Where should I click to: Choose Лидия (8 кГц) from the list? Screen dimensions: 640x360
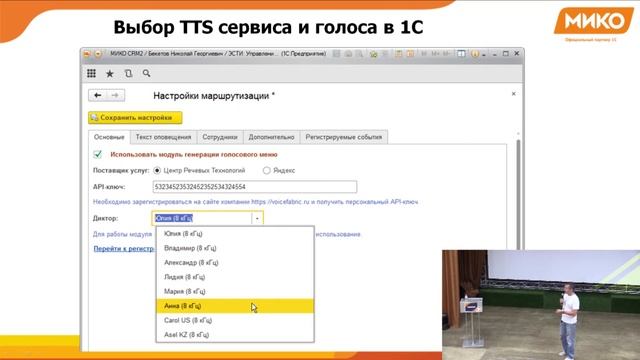pos(235,277)
